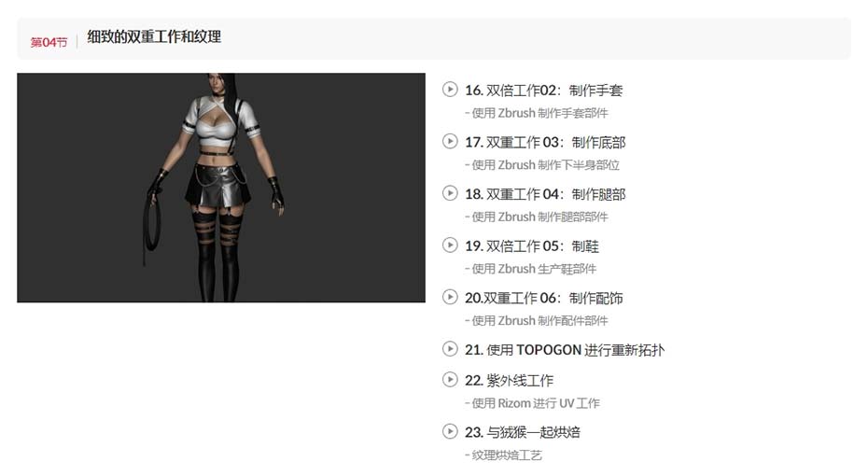868x476 pixels.
Task: Click play icon beside lesson 17
Action: (450, 141)
